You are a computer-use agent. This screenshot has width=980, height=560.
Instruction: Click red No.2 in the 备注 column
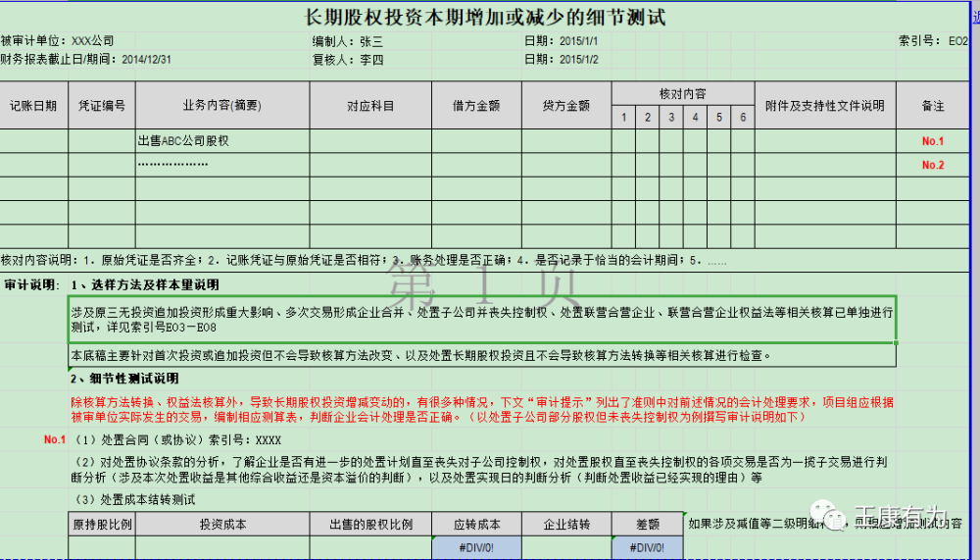click(x=933, y=165)
